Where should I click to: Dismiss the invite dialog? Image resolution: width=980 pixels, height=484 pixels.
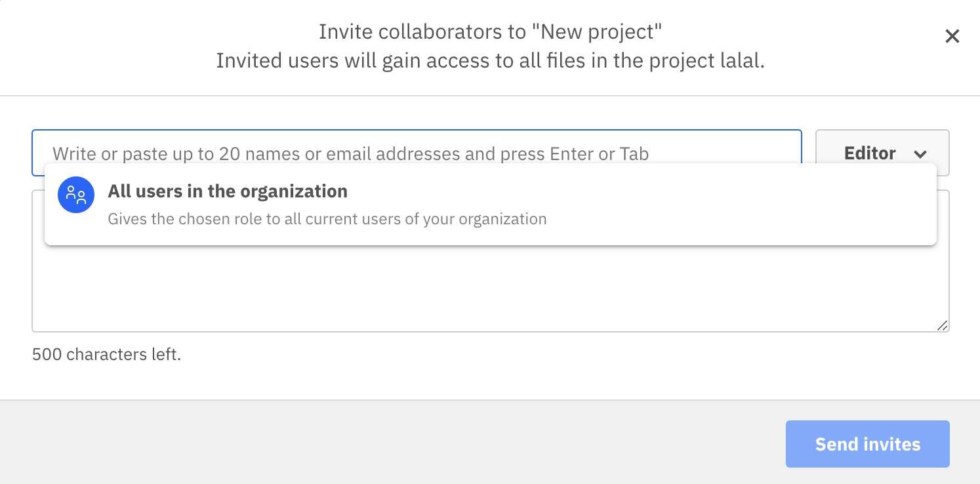952,36
